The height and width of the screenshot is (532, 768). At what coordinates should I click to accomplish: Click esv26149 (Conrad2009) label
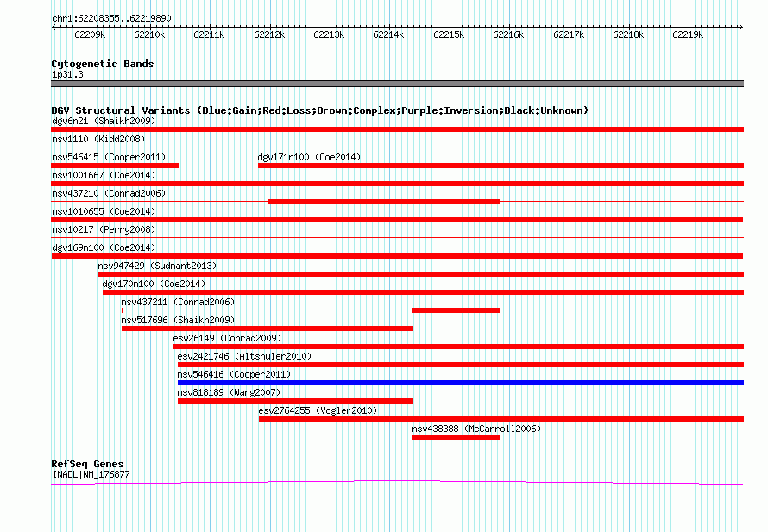(x=227, y=338)
